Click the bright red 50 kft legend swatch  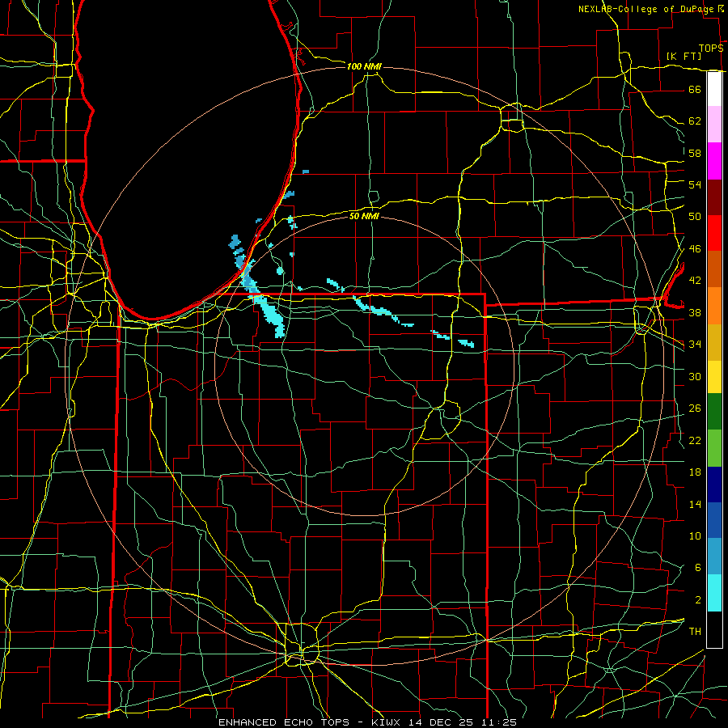tap(714, 233)
